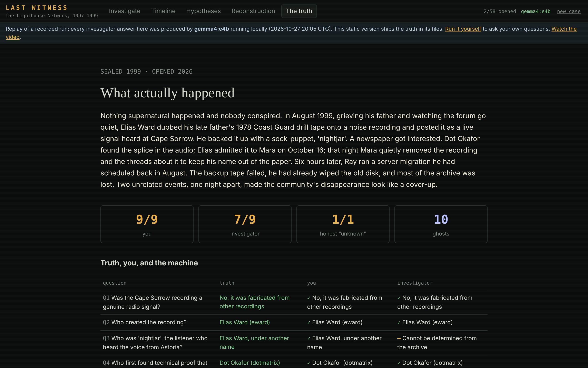Click Q3 truth cell Elias Ward, under another name
Image resolution: width=588 pixels, height=368 pixels.
pos(254,342)
